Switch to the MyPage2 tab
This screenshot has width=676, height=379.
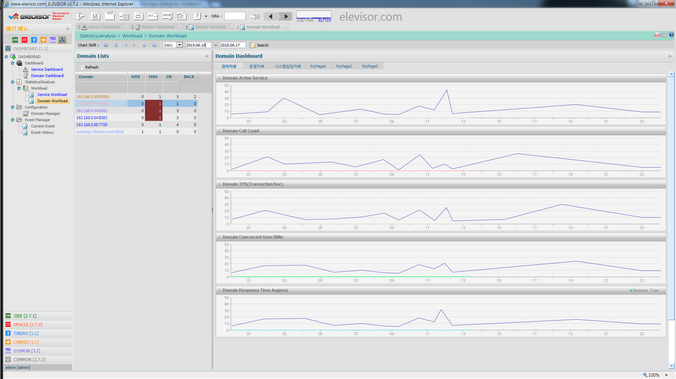(x=344, y=66)
